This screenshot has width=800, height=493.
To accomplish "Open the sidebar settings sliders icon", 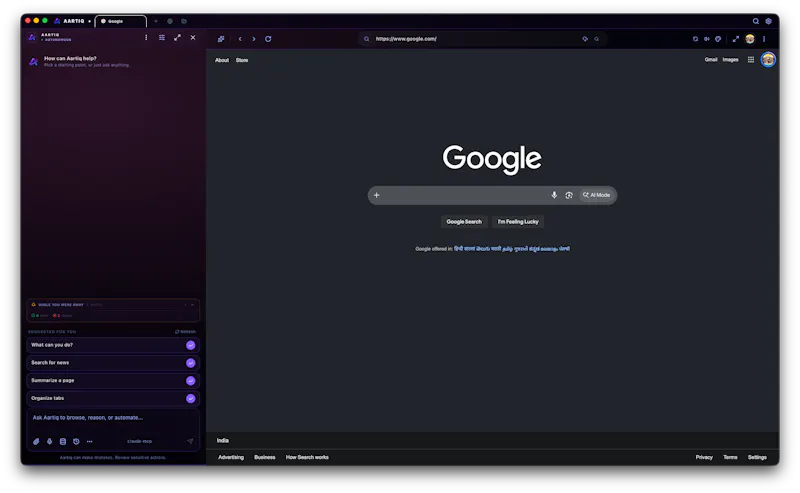I will pos(162,37).
